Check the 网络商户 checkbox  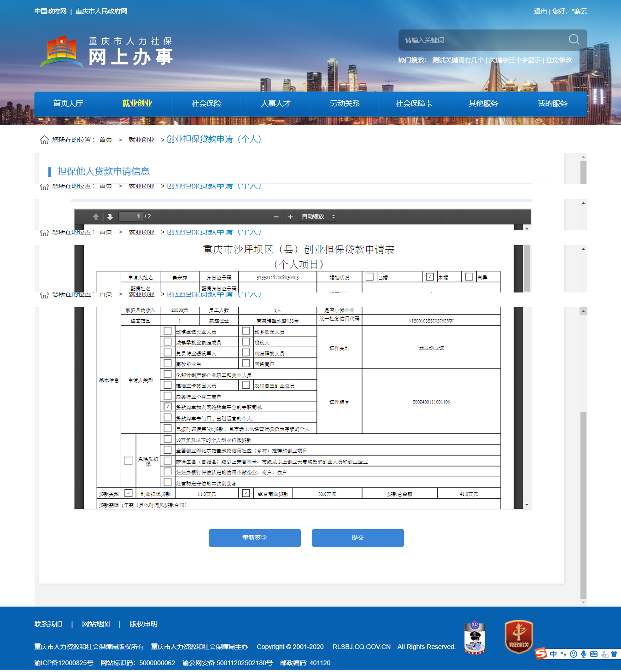pyautogui.click(x=246, y=363)
